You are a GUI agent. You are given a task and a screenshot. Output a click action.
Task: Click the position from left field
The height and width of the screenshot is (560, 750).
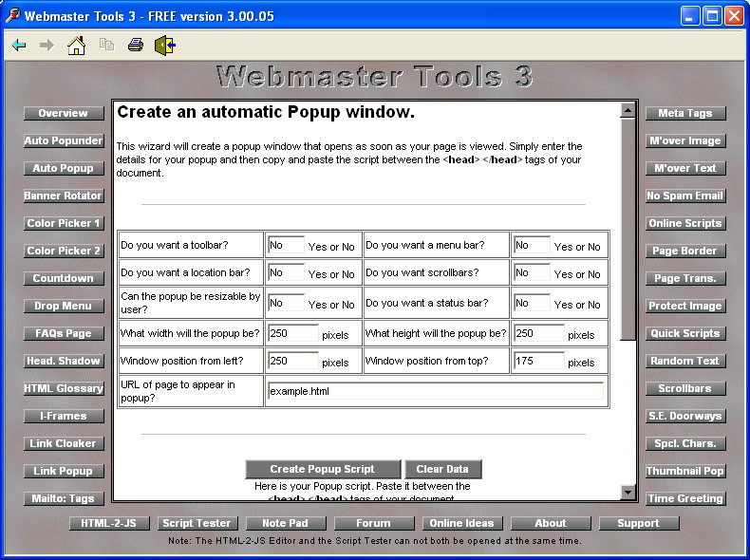292,361
